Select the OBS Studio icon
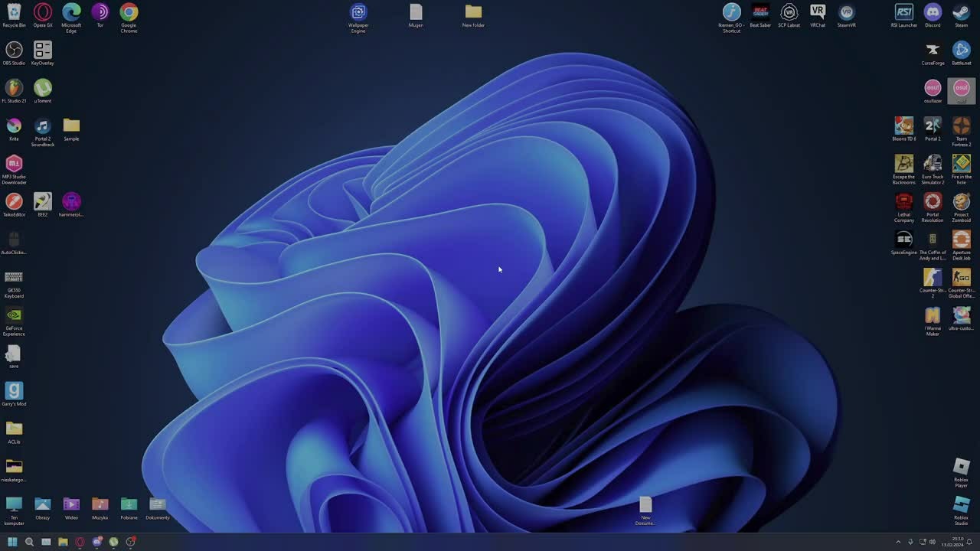Image resolution: width=980 pixels, height=551 pixels. (14, 53)
